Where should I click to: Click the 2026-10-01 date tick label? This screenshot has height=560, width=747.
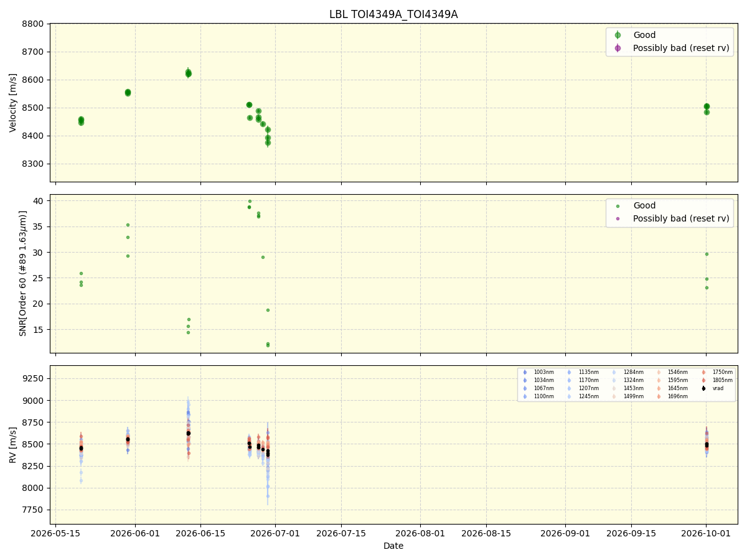pos(706,533)
